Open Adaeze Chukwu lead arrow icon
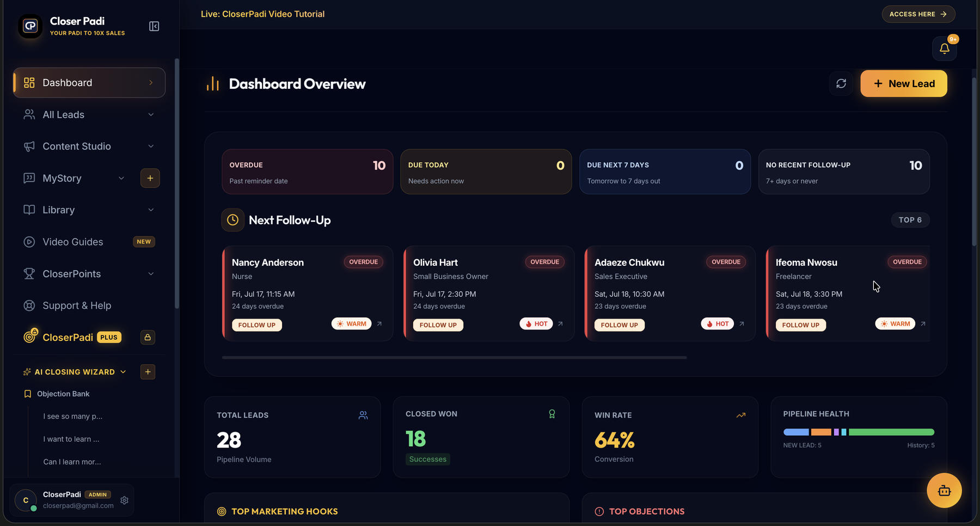Screen dimensions: 980x526 (x=742, y=324)
